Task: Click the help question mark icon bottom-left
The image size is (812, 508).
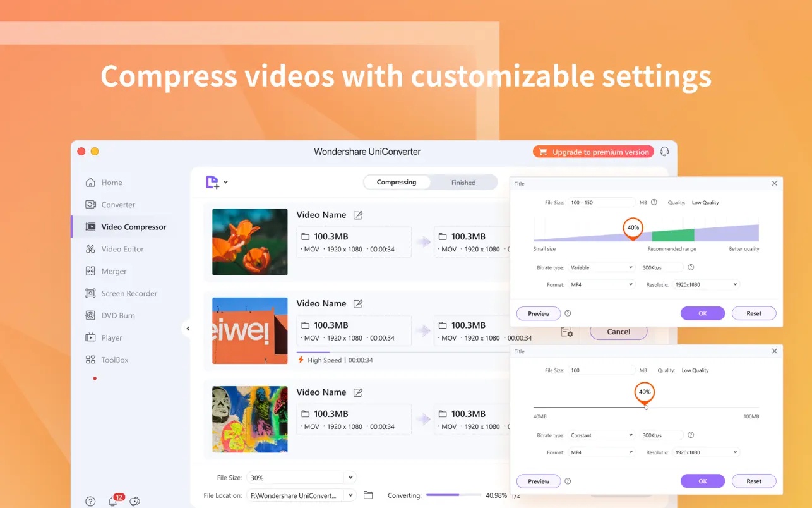Action: click(90, 501)
